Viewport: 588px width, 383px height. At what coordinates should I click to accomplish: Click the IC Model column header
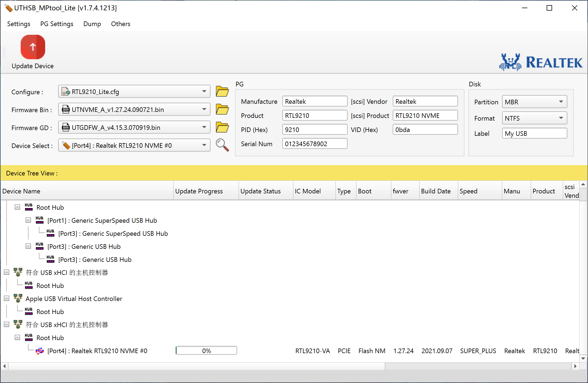[314, 191]
